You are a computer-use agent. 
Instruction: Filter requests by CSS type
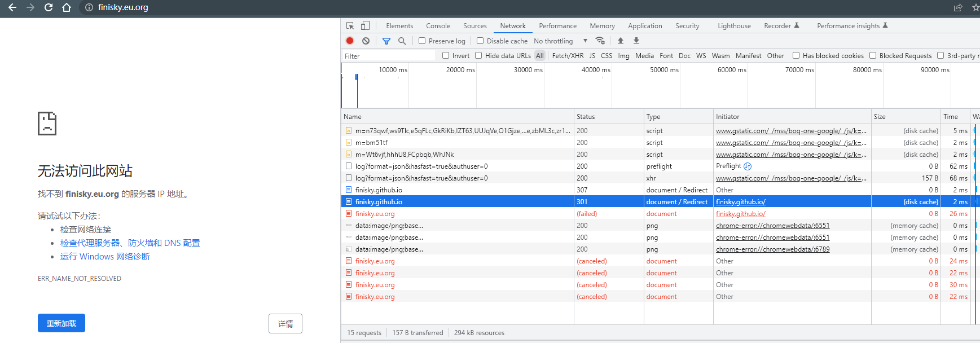[607, 56]
